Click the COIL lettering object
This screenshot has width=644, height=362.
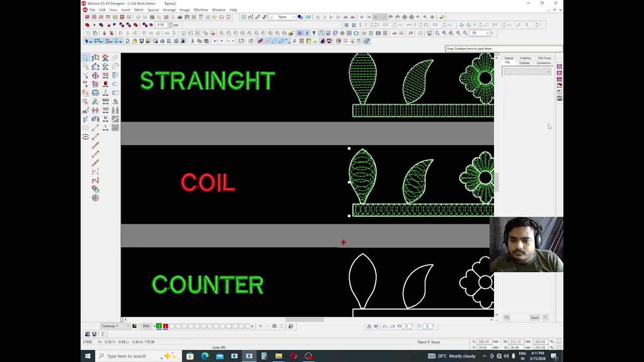[x=208, y=183]
